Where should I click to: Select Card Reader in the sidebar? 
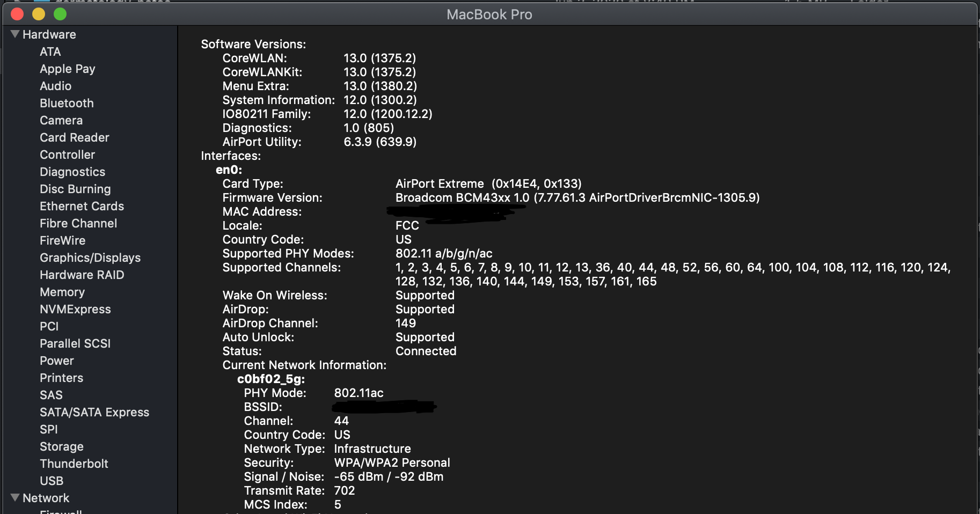click(75, 137)
